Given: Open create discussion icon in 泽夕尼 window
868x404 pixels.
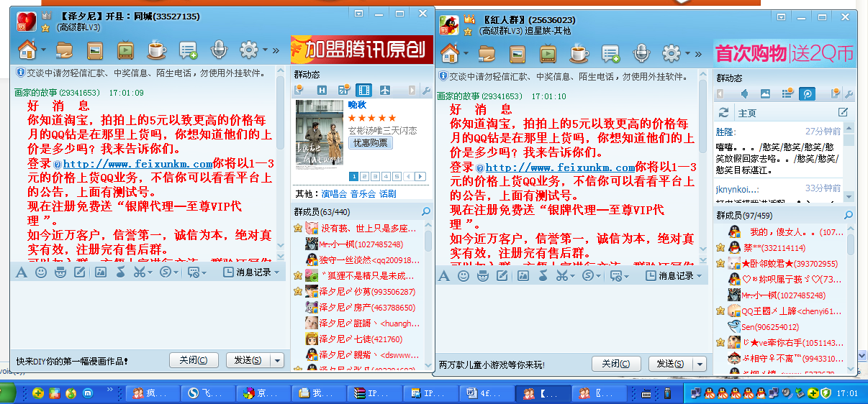Looking at the screenshot, I should [188, 50].
